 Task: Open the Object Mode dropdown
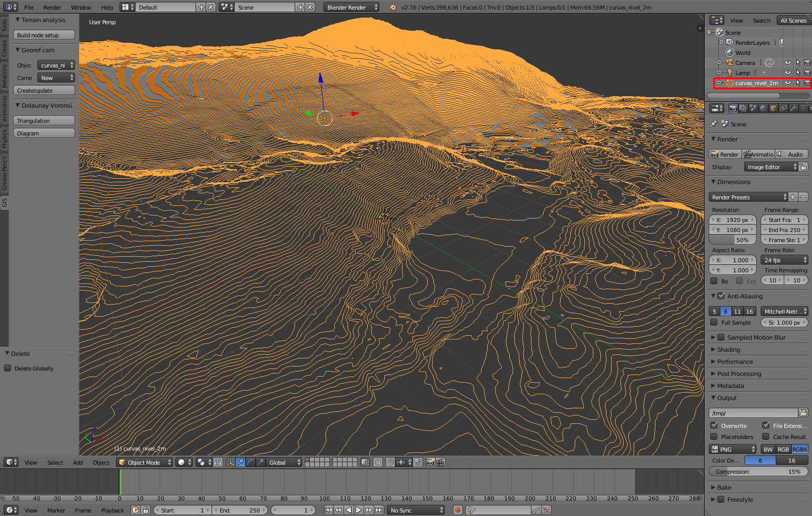pyautogui.click(x=144, y=462)
